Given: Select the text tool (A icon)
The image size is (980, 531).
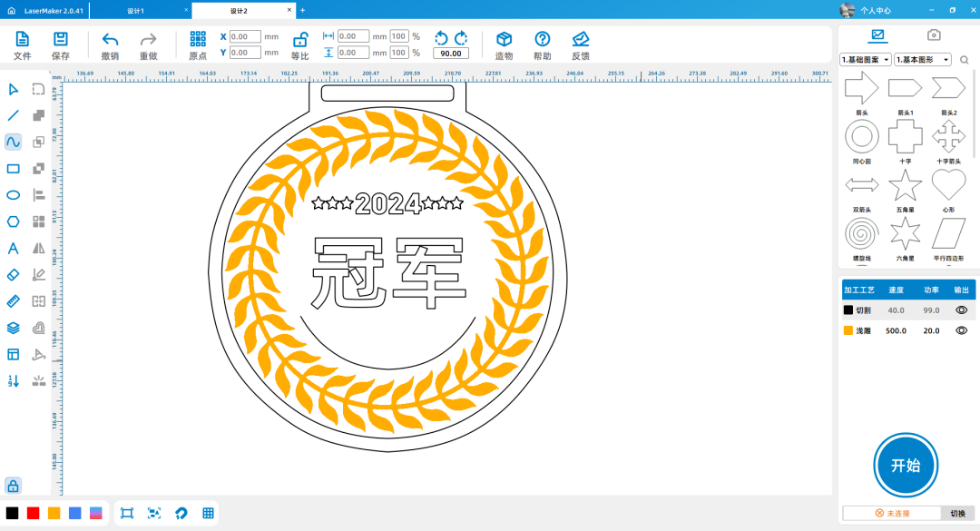Looking at the screenshot, I should pos(14,248).
